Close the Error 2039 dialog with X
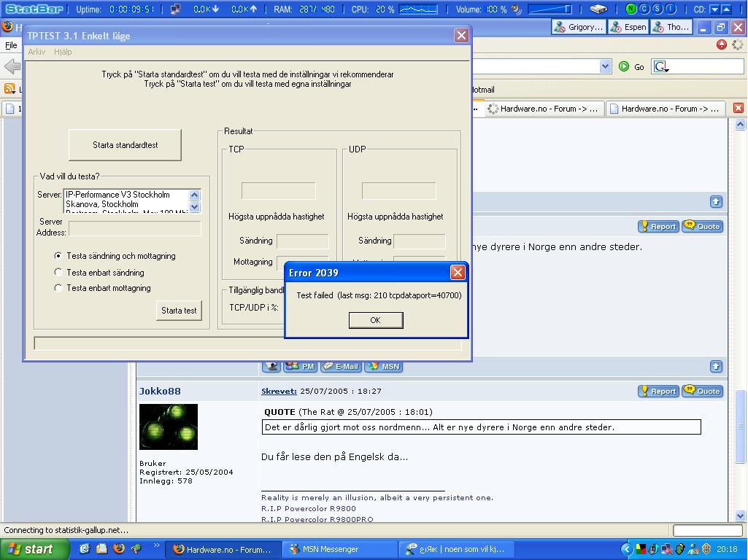This screenshot has width=748, height=560. coord(458,272)
